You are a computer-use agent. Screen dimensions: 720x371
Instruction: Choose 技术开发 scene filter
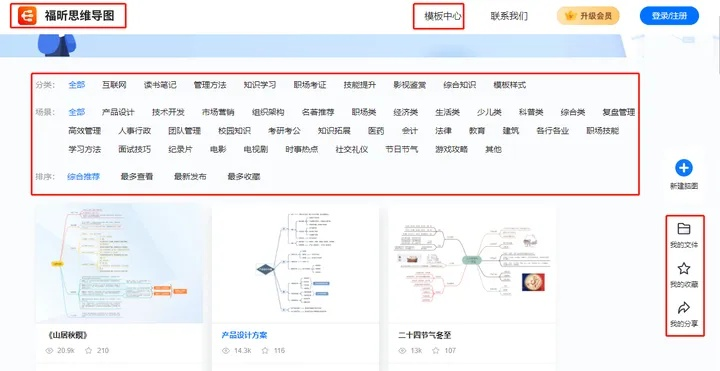coord(168,112)
